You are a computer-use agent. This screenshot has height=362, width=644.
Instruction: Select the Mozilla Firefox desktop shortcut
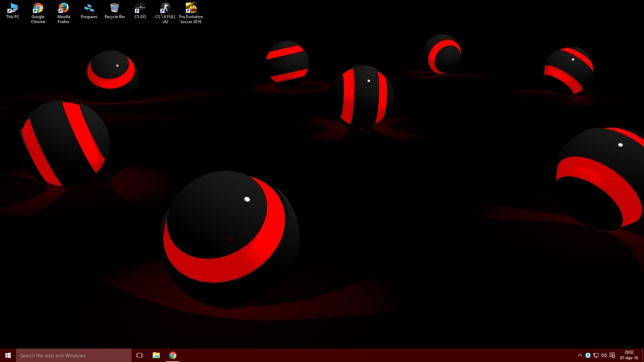(x=63, y=13)
